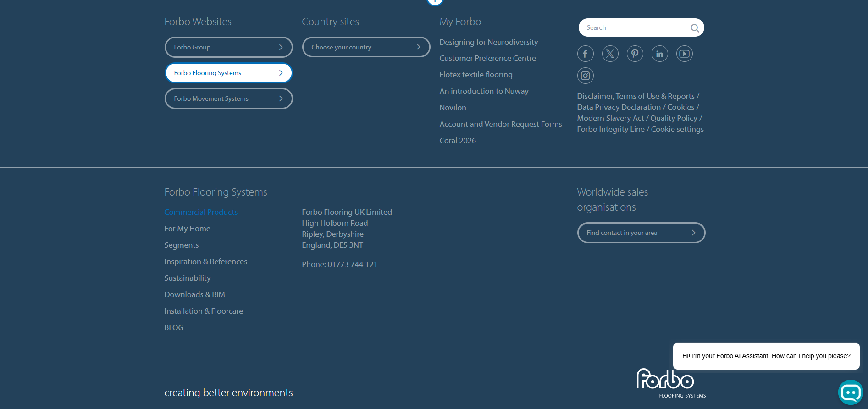
Task: Click the Forbo Flooring Systems logo
Action: pos(671,383)
